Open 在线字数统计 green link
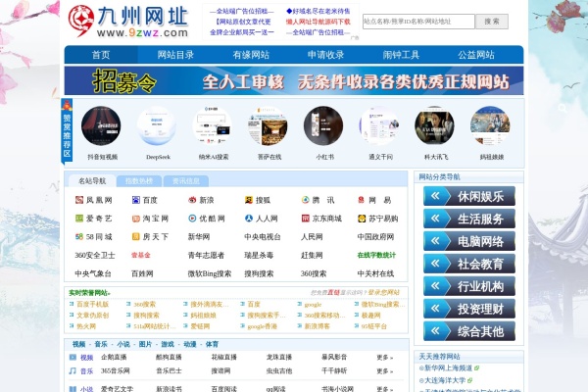Screen dimensions: 588x392 tap(376, 255)
